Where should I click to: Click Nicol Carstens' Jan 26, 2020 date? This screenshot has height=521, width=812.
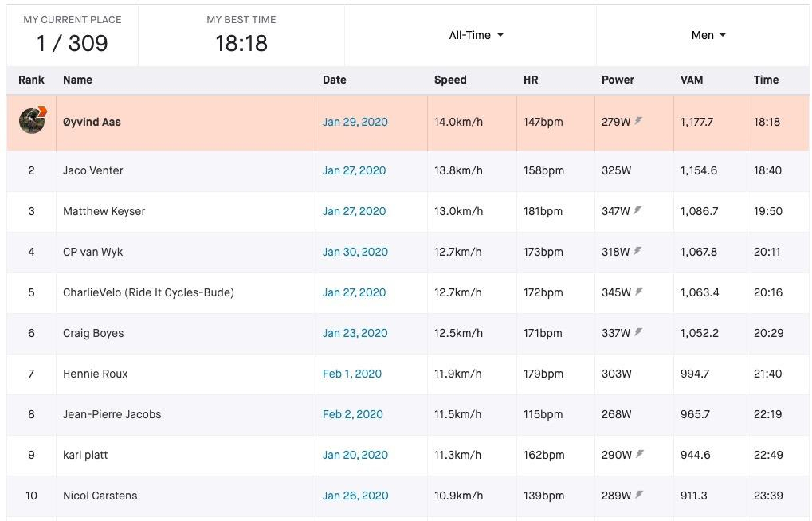pyautogui.click(x=355, y=496)
